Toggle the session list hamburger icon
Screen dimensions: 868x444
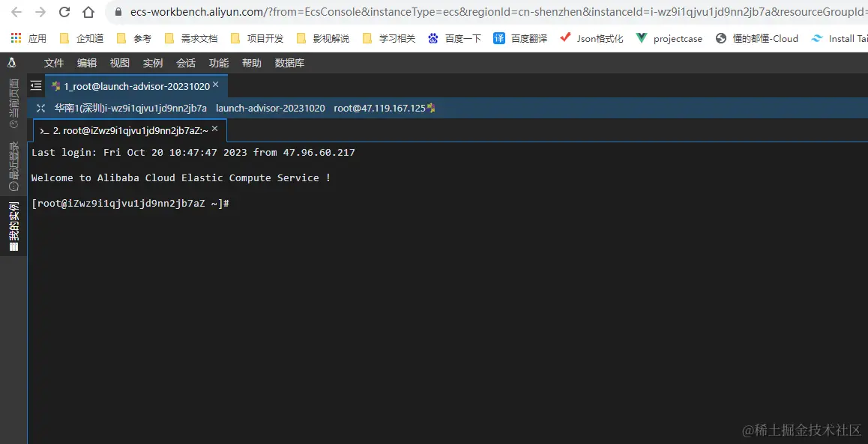pos(36,85)
